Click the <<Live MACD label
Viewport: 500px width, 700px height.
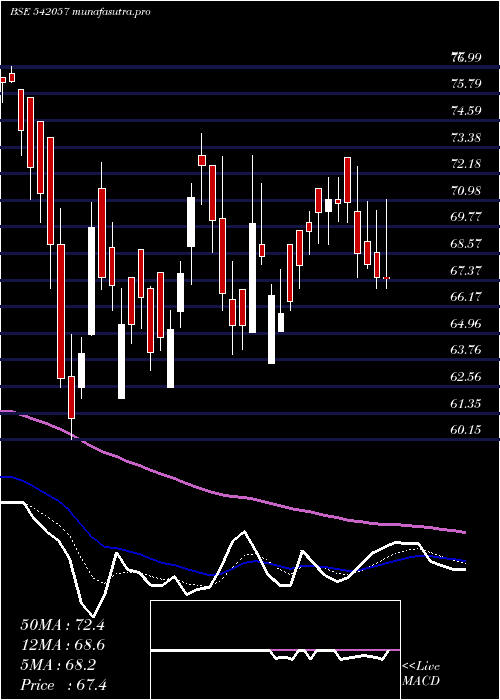tap(421, 673)
